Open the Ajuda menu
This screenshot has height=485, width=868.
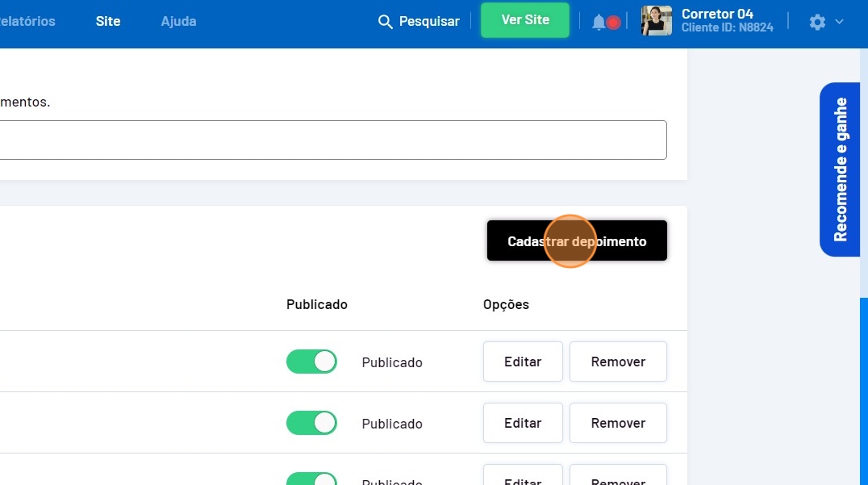178,21
